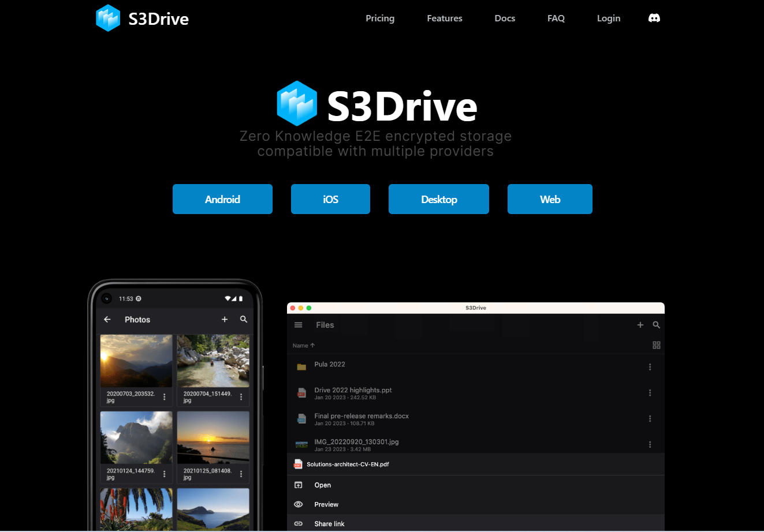
Task: Click the Web app button
Action: pyautogui.click(x=550, y=199)
